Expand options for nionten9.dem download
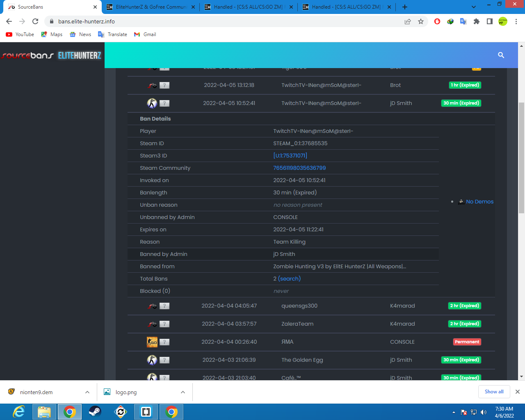 (x=87, y=392)
